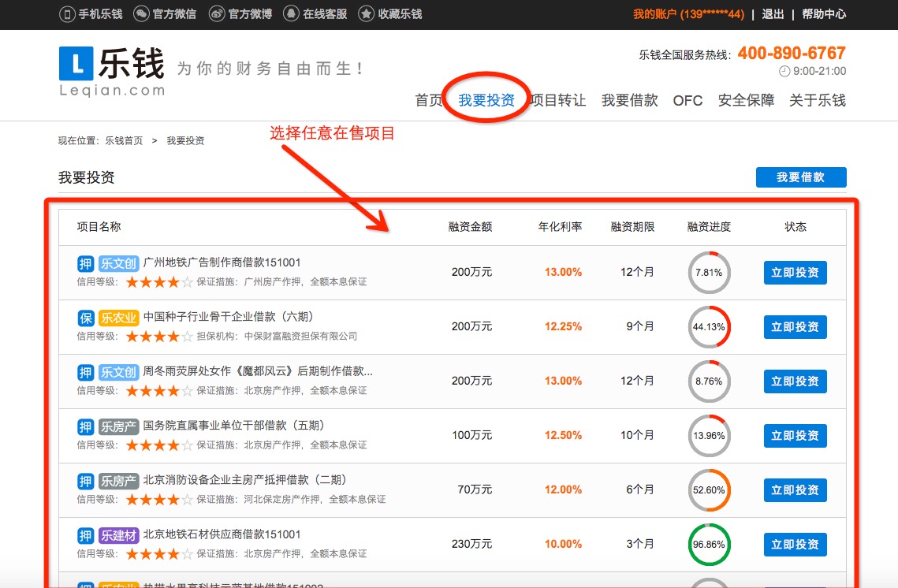Click the hotline number 400-890-6767
Viewport: 898px width, 588px height.
click(x=792, y=54)
